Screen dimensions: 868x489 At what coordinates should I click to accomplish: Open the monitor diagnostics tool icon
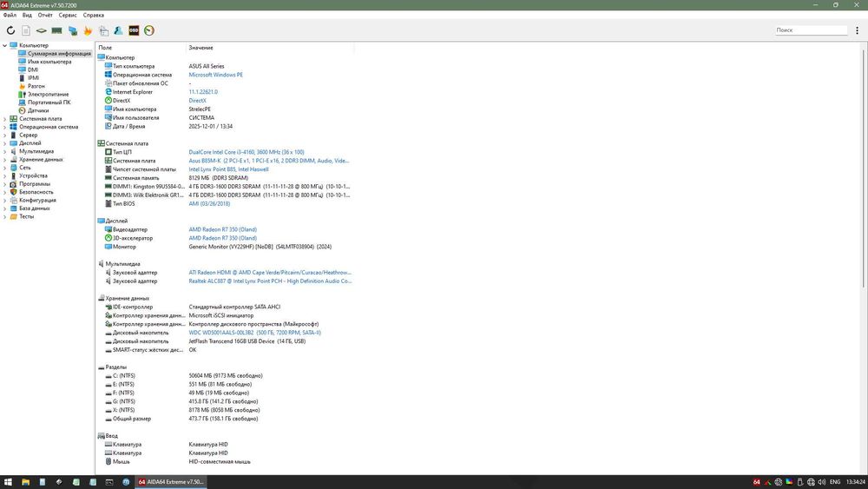coord(73,30)
